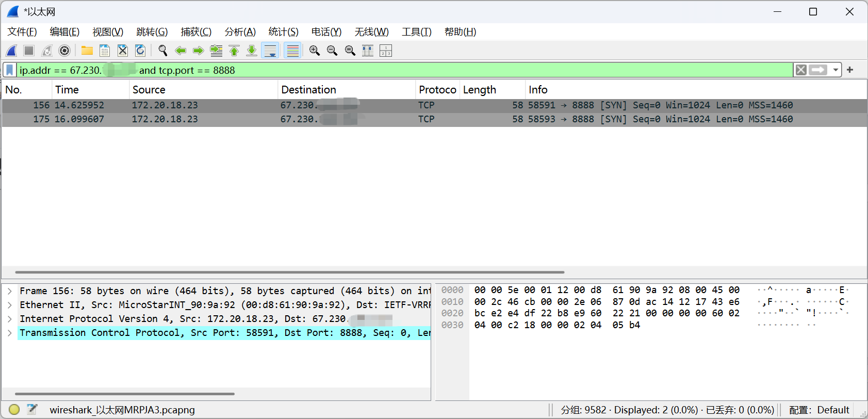Start capturing packets with the shark fin icon

click(x=11, y=51)
